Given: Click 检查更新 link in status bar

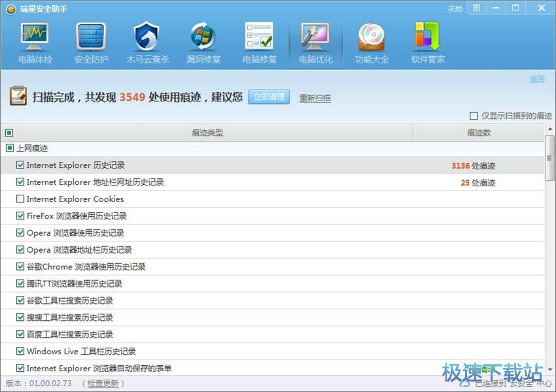Looking at the screenshot, I should (103, 383).
